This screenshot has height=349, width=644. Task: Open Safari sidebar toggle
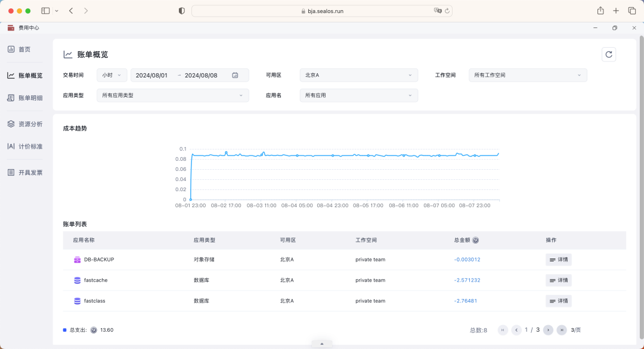pyautogui.click(x=45, y=11)
